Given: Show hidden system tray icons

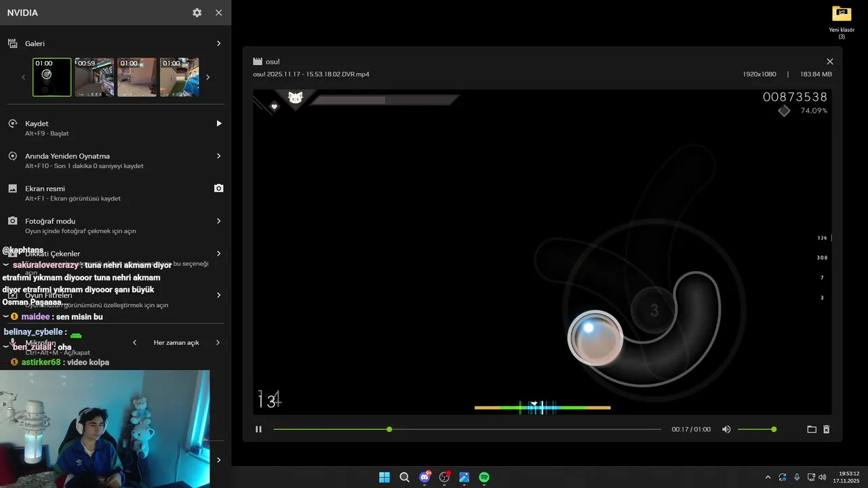Looking at the screenshot, I should pyautogui.click(x=768, y=477).
